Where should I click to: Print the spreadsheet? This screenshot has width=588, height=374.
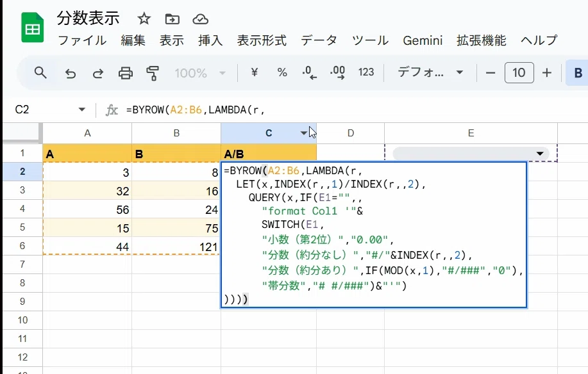click(126, 73)
